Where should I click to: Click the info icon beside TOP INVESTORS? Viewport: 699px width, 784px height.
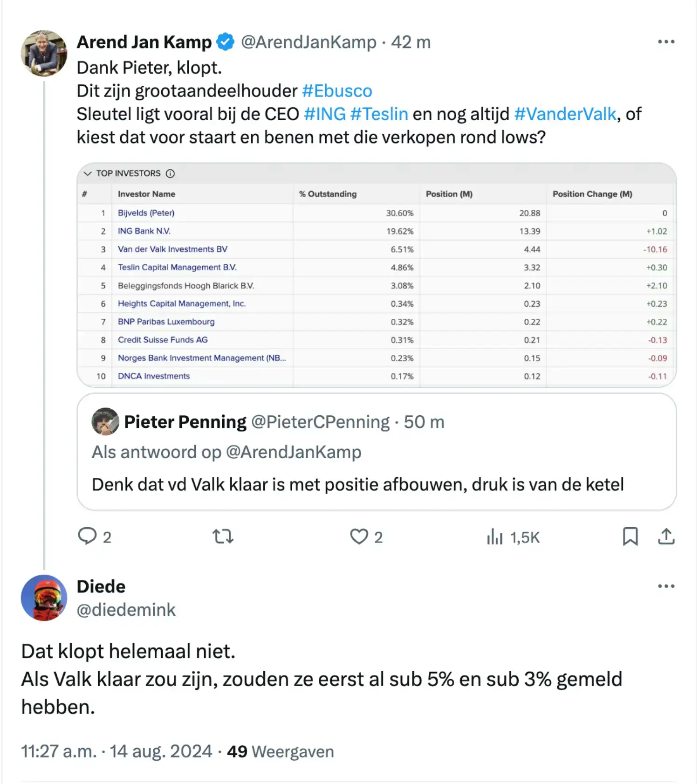click(171, 173)
